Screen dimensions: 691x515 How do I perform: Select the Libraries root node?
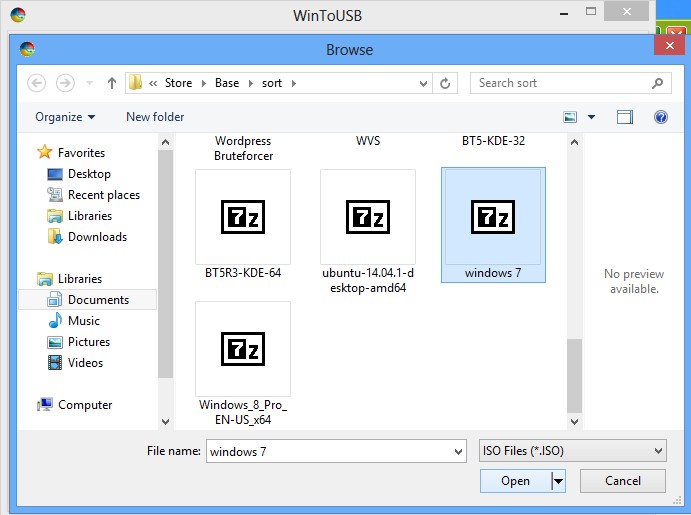(x=80, y=279)
